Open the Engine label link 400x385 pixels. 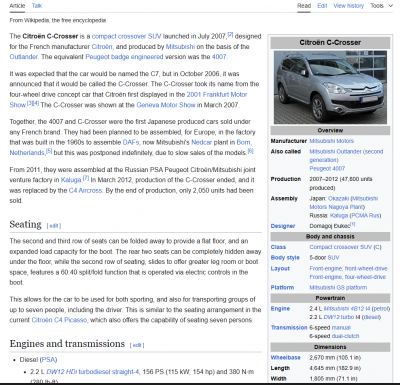tap(280, 309)
